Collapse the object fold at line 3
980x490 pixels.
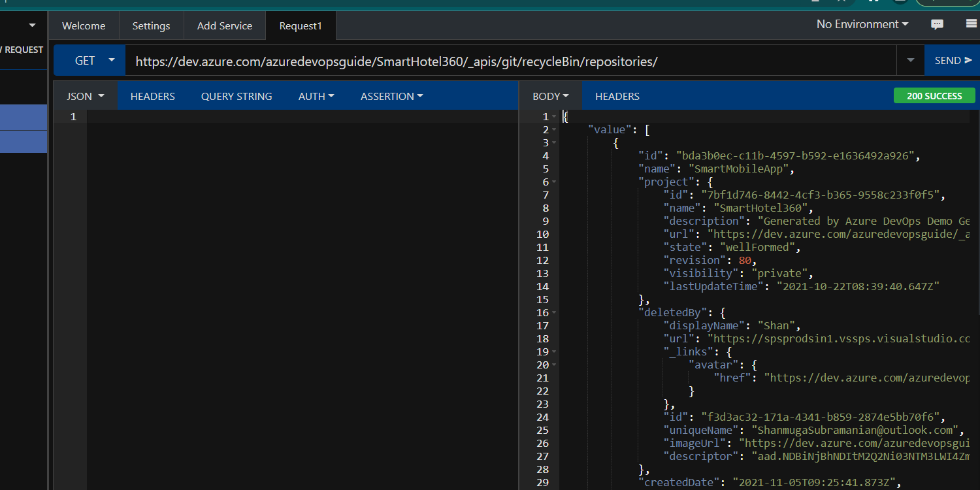554,142
